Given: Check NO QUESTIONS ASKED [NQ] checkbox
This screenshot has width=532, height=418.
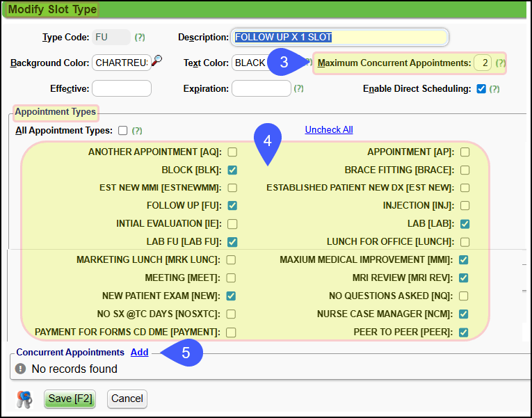Looking at the screenshot, I should tap(463, 296).
